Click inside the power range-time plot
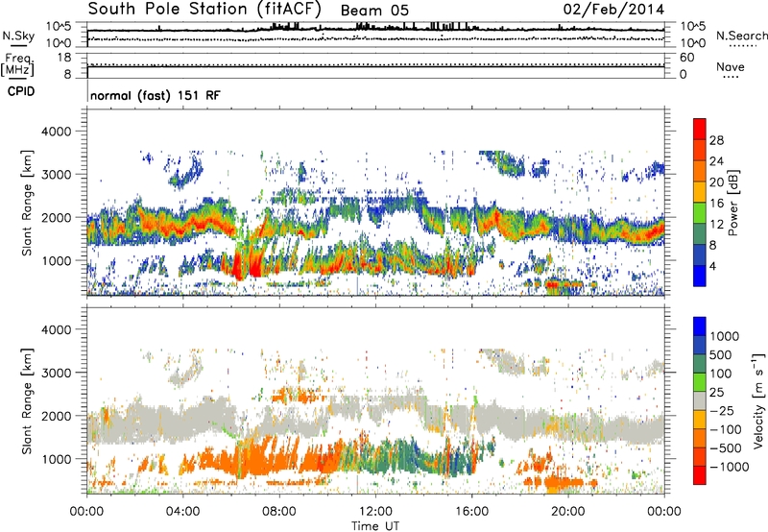Image resolution: width=768 pixels, height=532 pixels. click(375, 203)
